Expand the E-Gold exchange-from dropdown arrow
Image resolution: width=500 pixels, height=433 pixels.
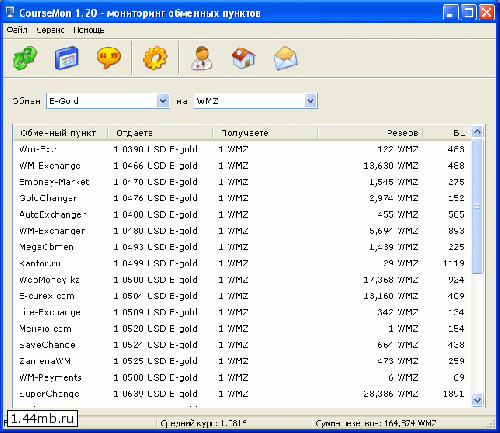(x=163, y=101)
